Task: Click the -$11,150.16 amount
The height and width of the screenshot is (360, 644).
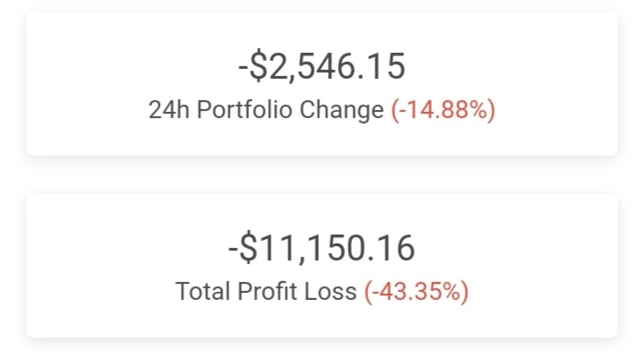Action: click(322, 248)
